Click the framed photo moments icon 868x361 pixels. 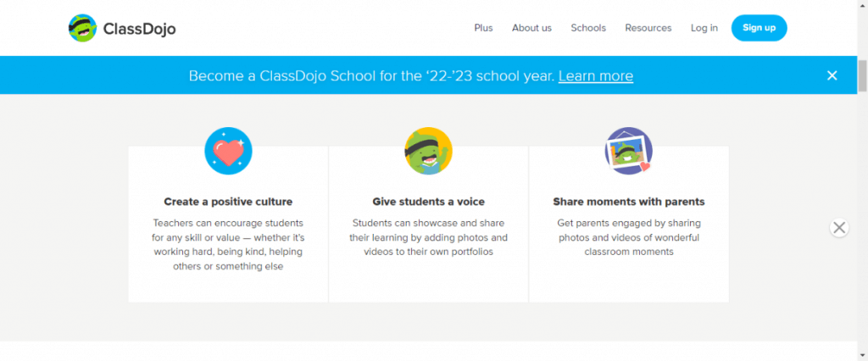pyautogui.click(x=629, y=151)
